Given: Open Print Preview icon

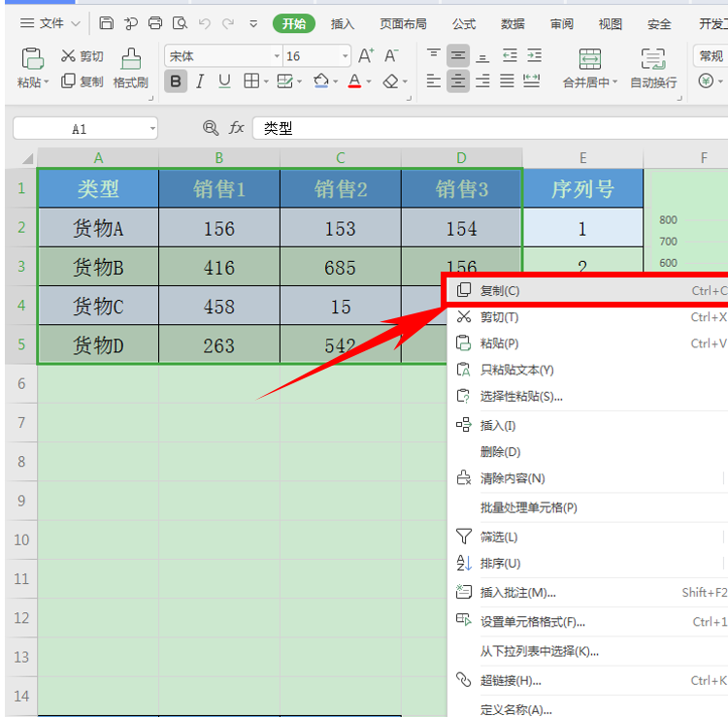Looking at the screenshot, I should (x=180, y=22).
